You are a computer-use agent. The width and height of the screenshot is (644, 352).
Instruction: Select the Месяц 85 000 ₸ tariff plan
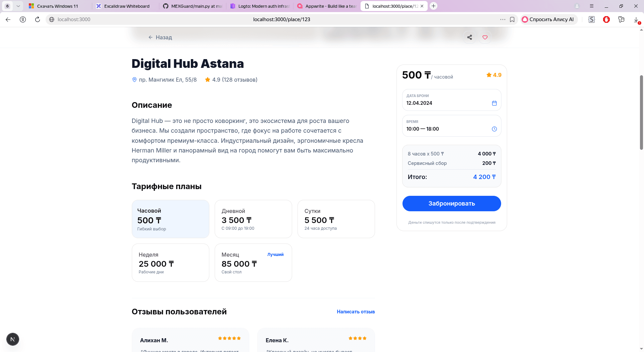253,263
